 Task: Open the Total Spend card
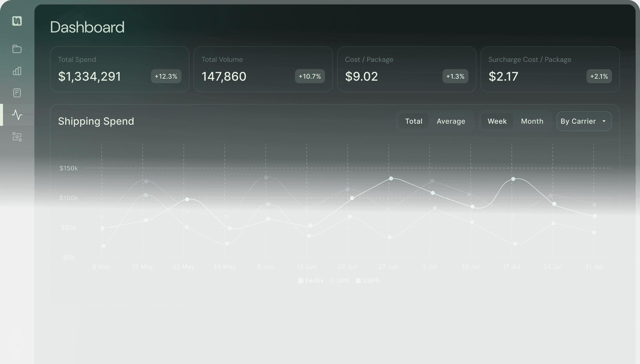pos(120,69)
